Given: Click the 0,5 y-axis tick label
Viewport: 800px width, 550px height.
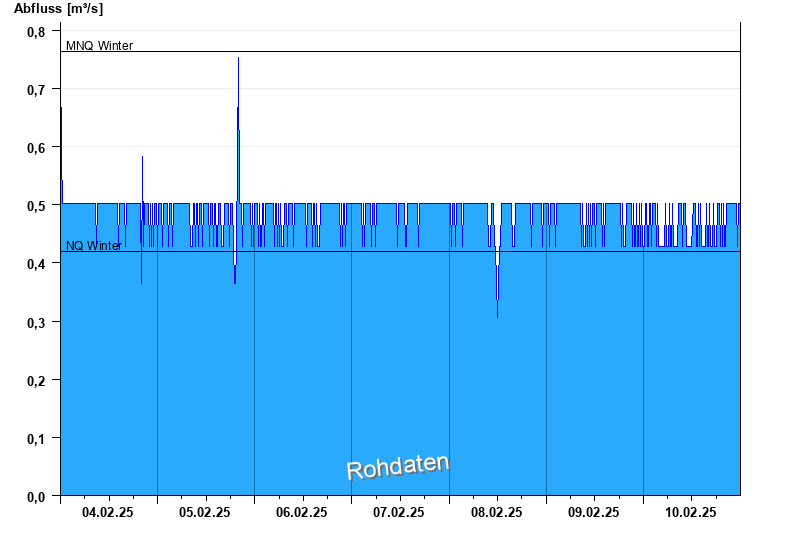Looking at the screenshot, I should coord(36,205).
